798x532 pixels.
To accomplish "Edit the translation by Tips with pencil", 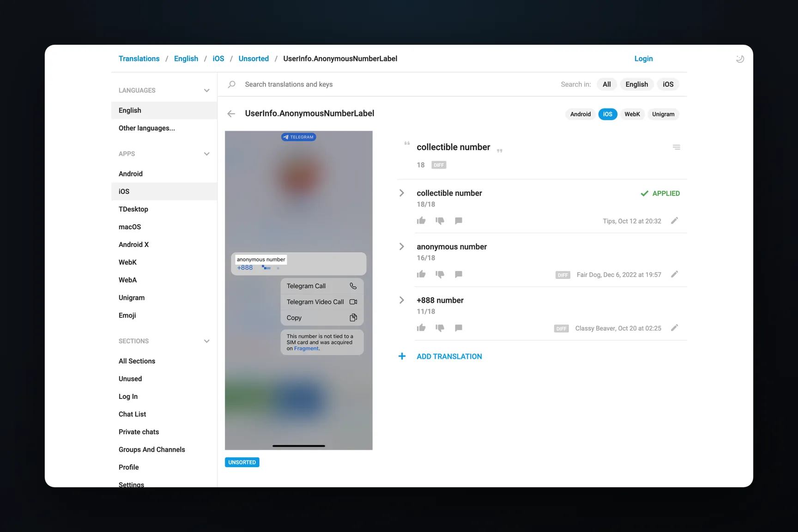I will pos(675,221).
